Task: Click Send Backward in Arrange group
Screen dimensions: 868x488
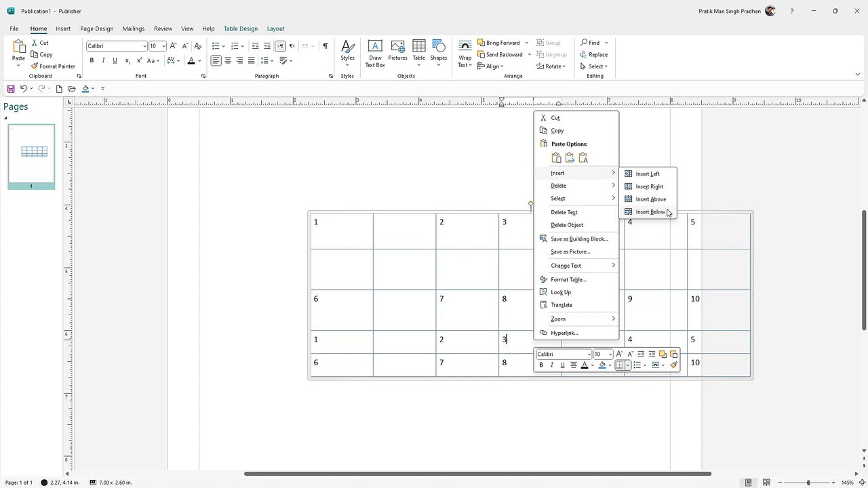Action: (x=500, y=54)
